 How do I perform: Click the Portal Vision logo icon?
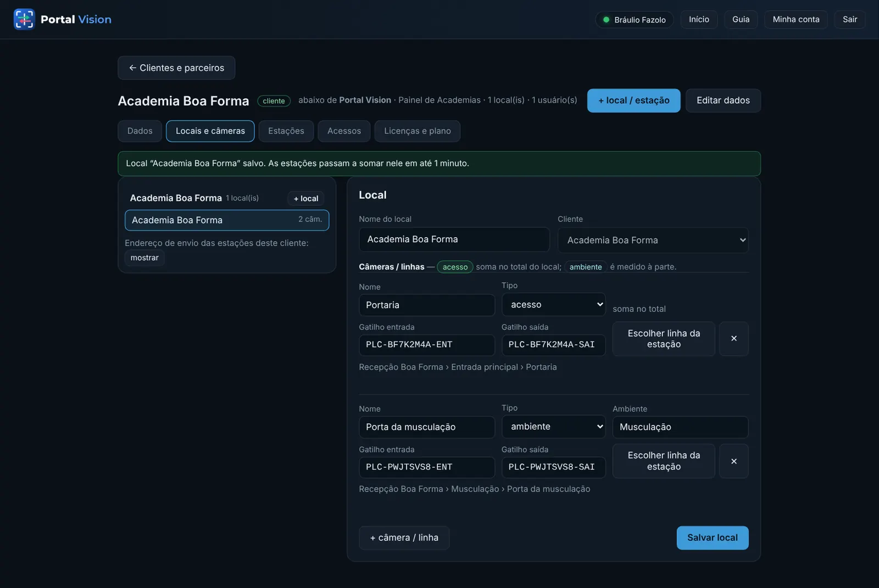pos(24,19)
